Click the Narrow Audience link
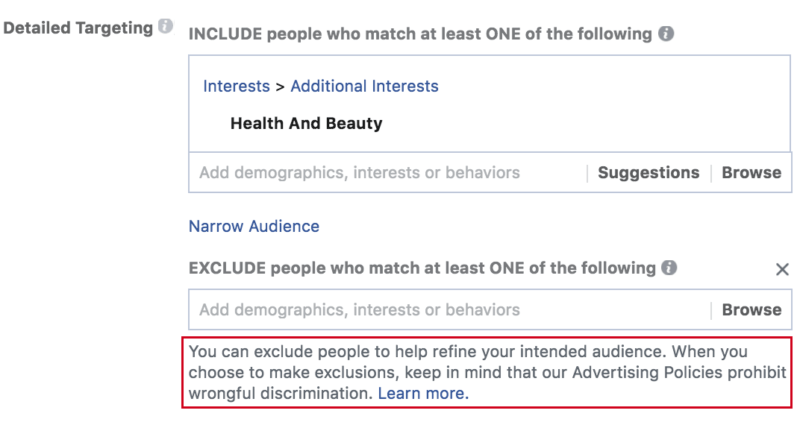Viewport: 800px width, 428px height. point(254,226)
